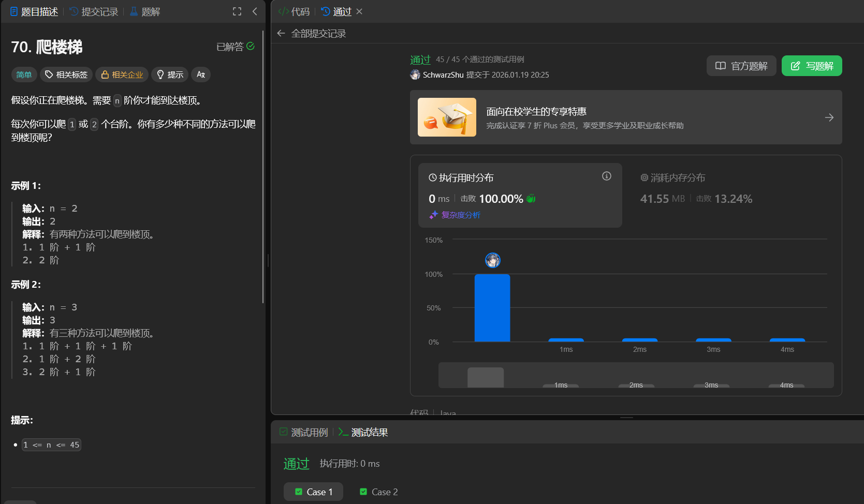Click the info icon in 执行用时分布 card

(606, 176)
